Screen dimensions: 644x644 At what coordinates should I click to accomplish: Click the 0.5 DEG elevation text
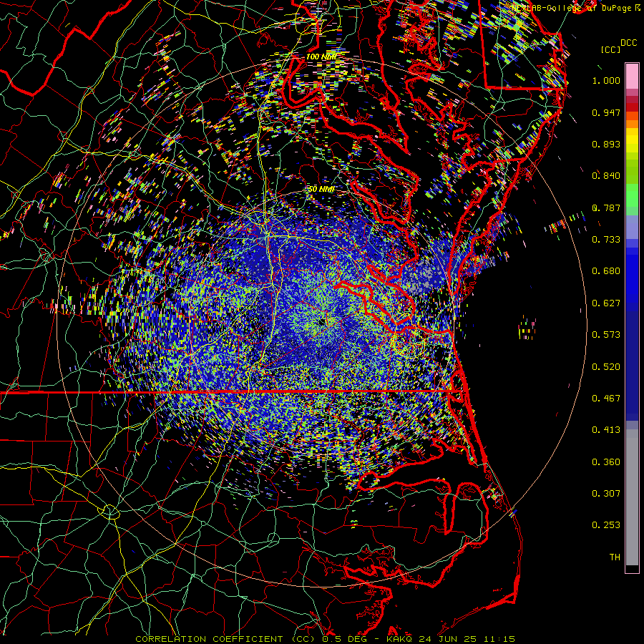tap(343, 639)
